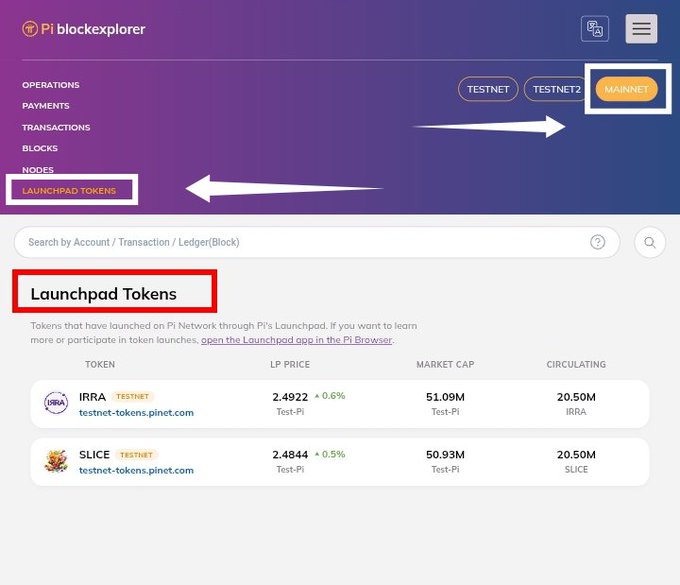
Task: Click the IRRA LP price 2.4922
Action: click(x=290, y=397)
